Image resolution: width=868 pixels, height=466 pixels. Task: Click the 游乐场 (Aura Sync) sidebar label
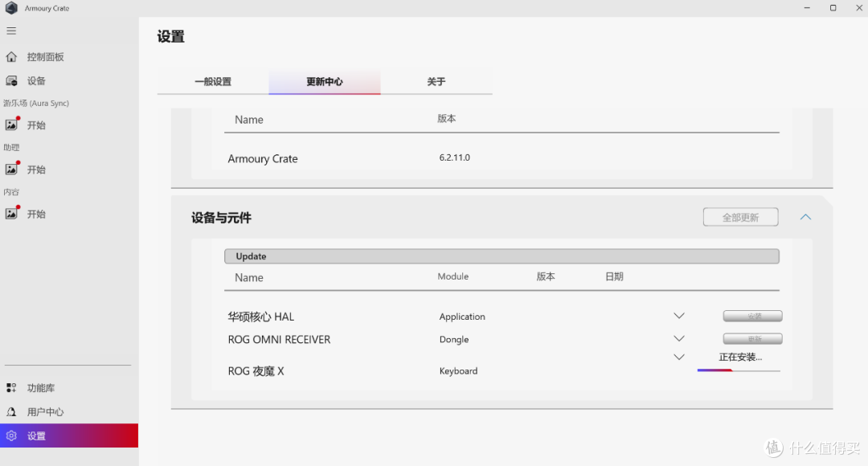pyautogui.click(x=36, y=103)
